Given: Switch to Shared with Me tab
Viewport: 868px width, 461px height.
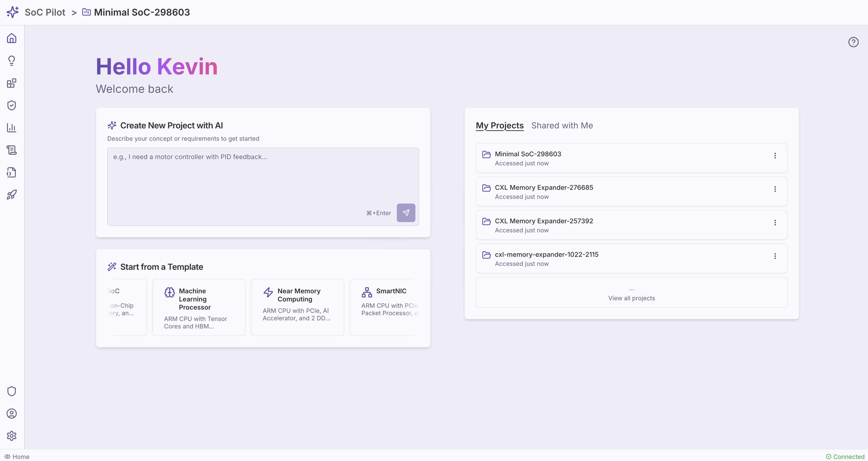Looking at the screenshot, I should (562, 126).
